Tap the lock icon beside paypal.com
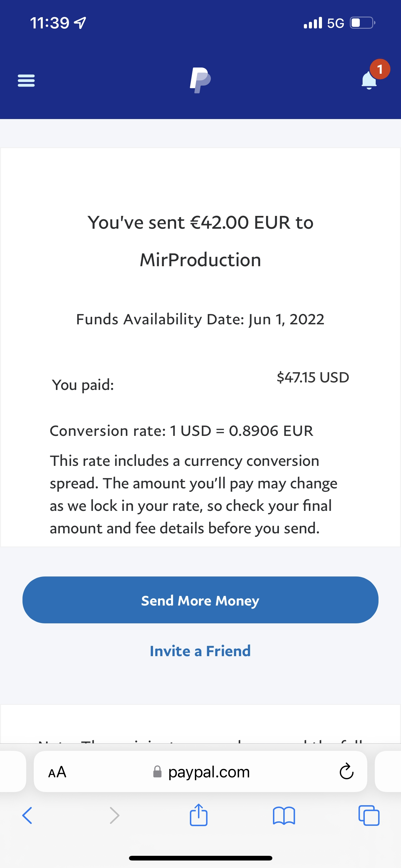Screen dimensions: 401x868 [157, 772]
